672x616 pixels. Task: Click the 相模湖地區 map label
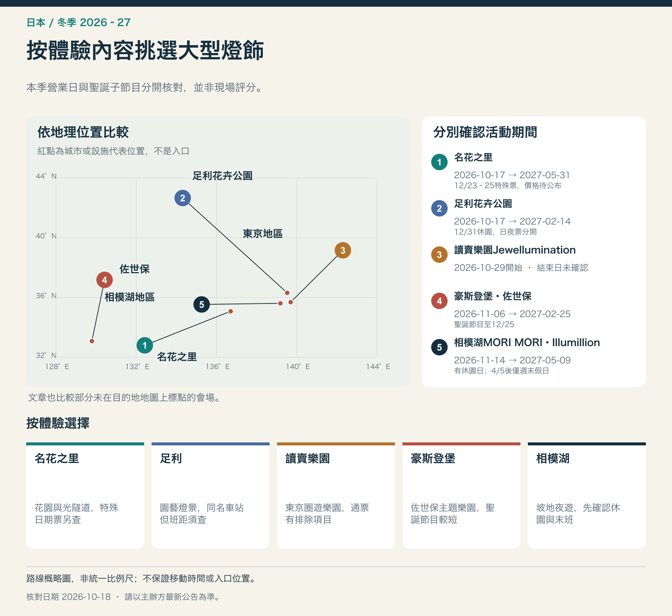coord(130,297)
